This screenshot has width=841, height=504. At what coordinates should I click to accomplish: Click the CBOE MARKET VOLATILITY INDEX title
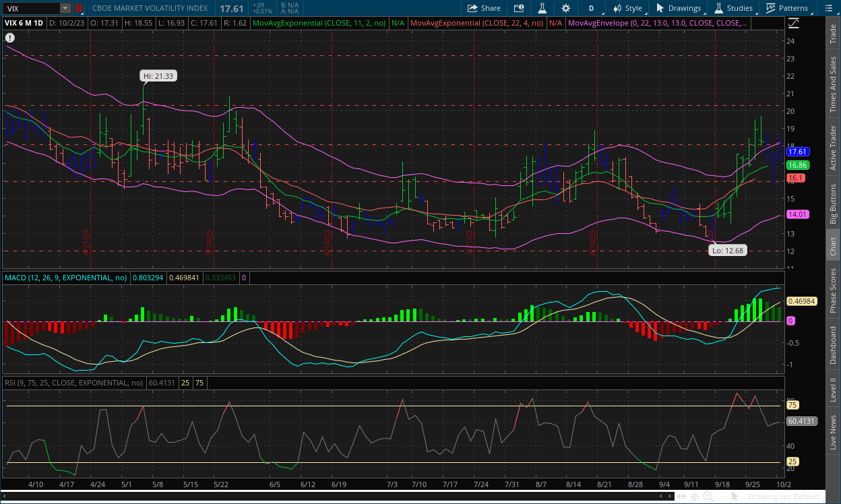pos(150,9)
